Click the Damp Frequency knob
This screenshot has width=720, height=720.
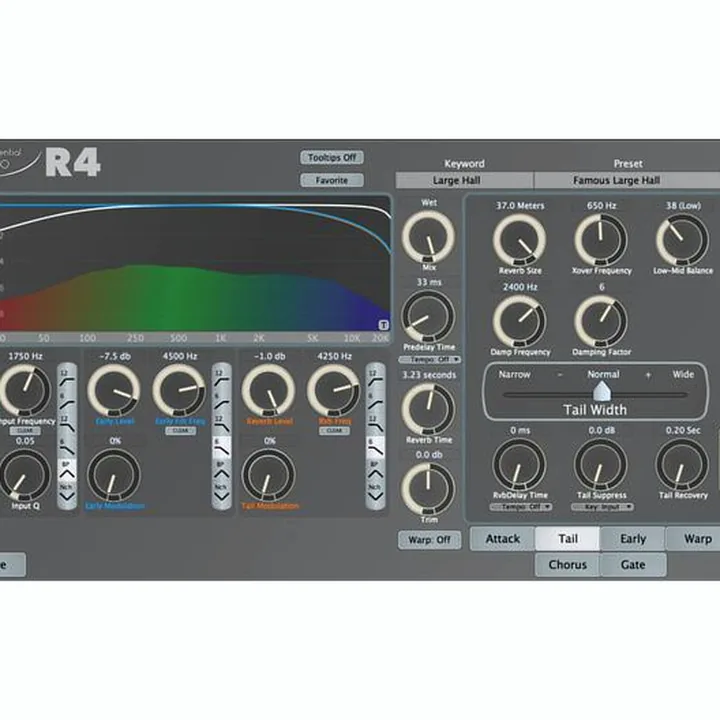click(x=519, y=321)
